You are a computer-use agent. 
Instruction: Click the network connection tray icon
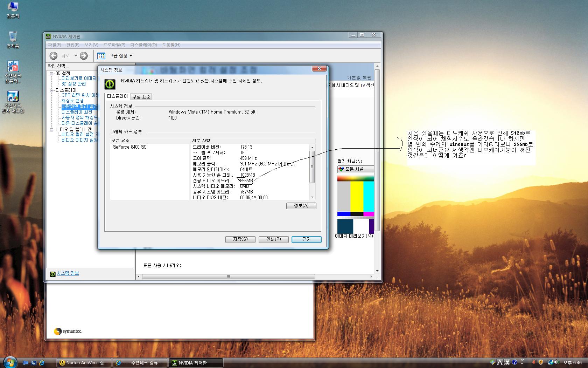pyautogui.click(x=551, y=362)
